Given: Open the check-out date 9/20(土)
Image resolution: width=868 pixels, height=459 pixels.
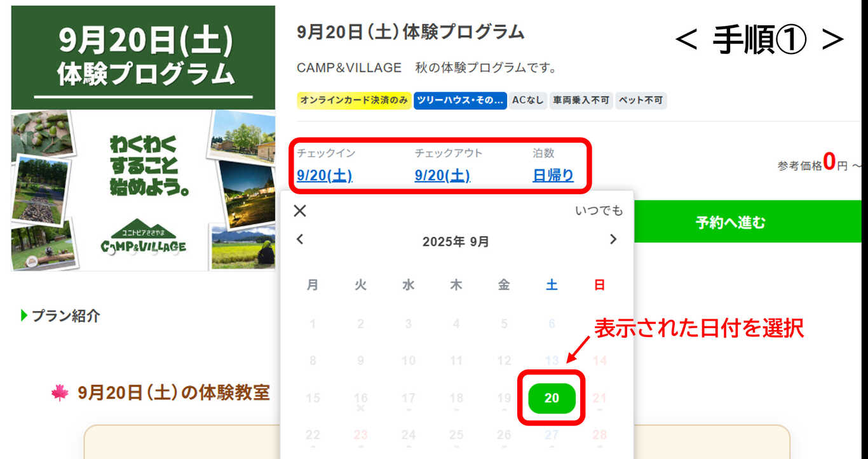Looking at the screenshot, I should coord(442,176).
